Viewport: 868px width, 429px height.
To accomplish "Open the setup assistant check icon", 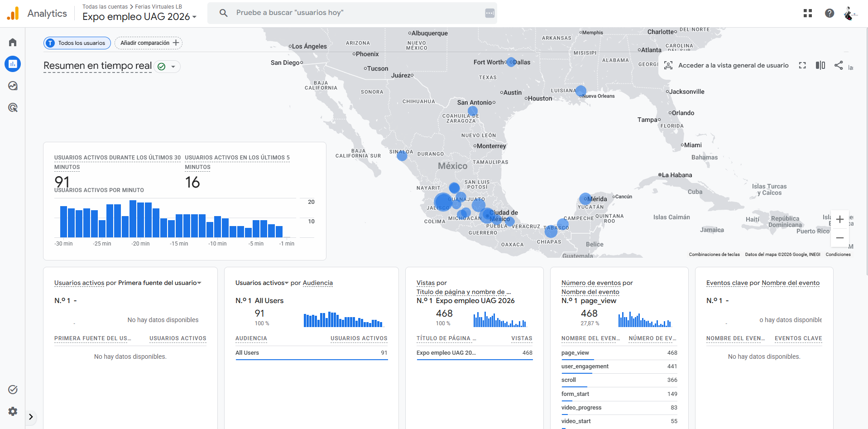I will pos(13,390).
